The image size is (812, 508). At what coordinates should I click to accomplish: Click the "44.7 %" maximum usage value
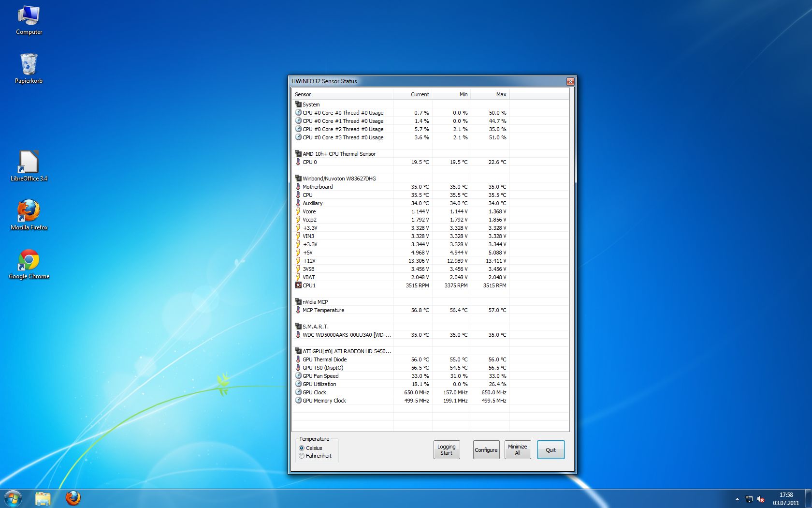pos(498,121)
